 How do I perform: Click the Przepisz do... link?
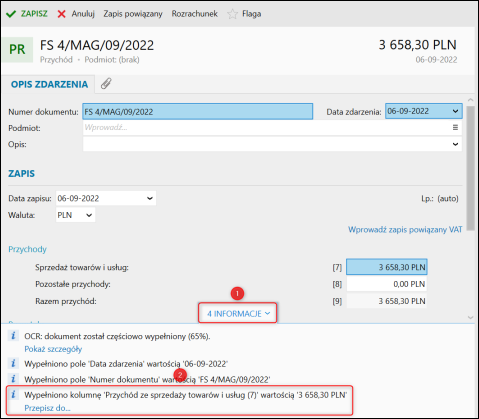pos(47,408)
